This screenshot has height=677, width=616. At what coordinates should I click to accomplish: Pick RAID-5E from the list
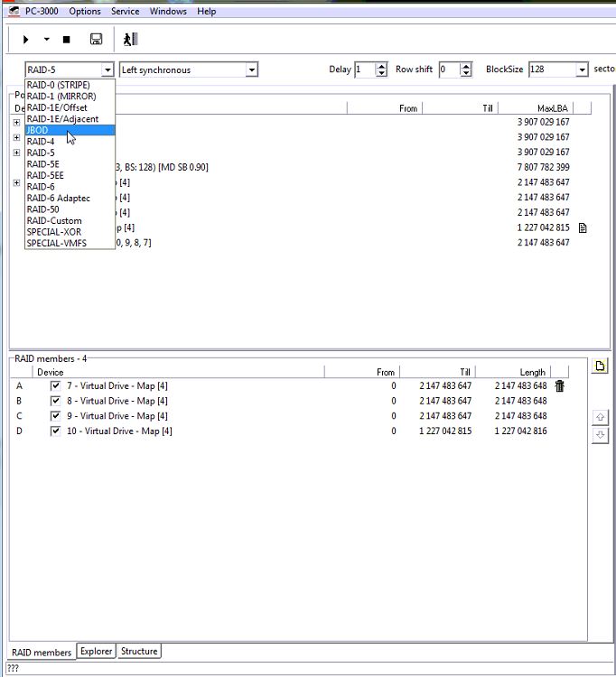coord(70,164)
